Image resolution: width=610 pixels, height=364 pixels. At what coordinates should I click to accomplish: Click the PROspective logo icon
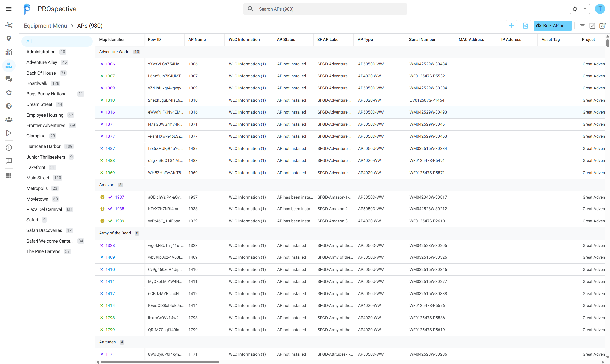[x=27, y=9]
